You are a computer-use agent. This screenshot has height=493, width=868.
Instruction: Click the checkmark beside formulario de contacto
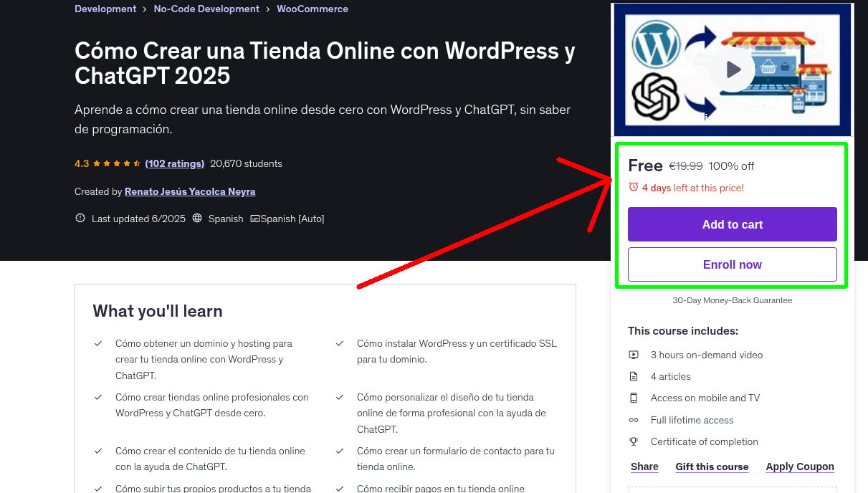(x=340, y=451)
